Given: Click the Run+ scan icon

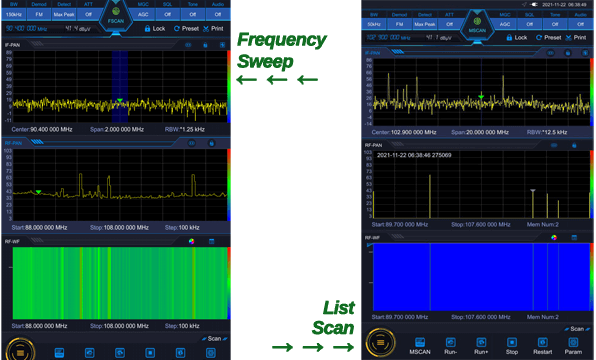Looking at the screenshot, I should tap(481, 342).
